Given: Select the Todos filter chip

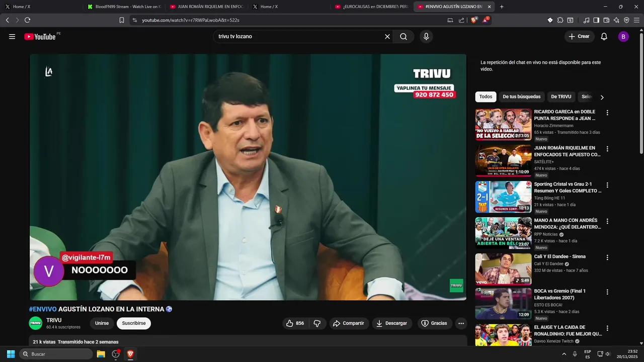Looking at the screenshot, I should (x=486, y=97).
